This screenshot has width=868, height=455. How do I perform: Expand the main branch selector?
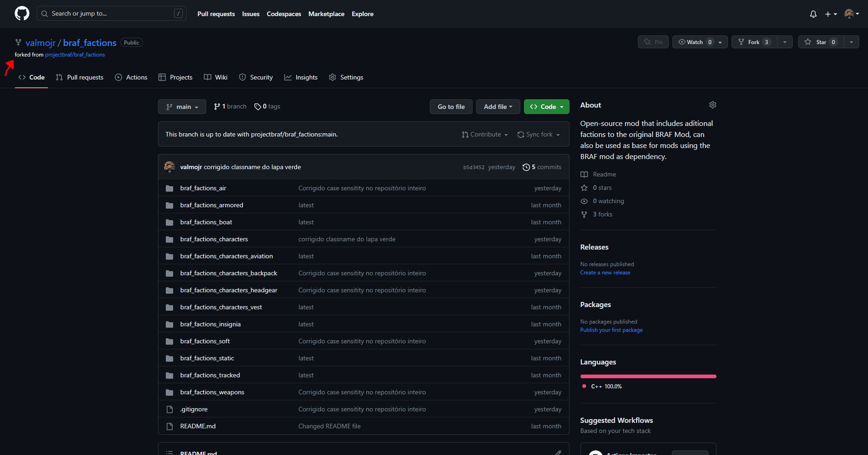click(x=182, y=107)
